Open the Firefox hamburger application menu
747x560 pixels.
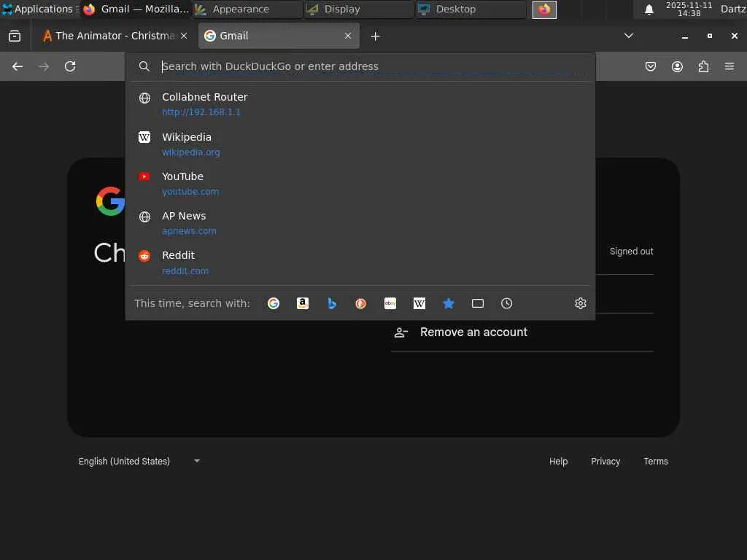(729, 66)
